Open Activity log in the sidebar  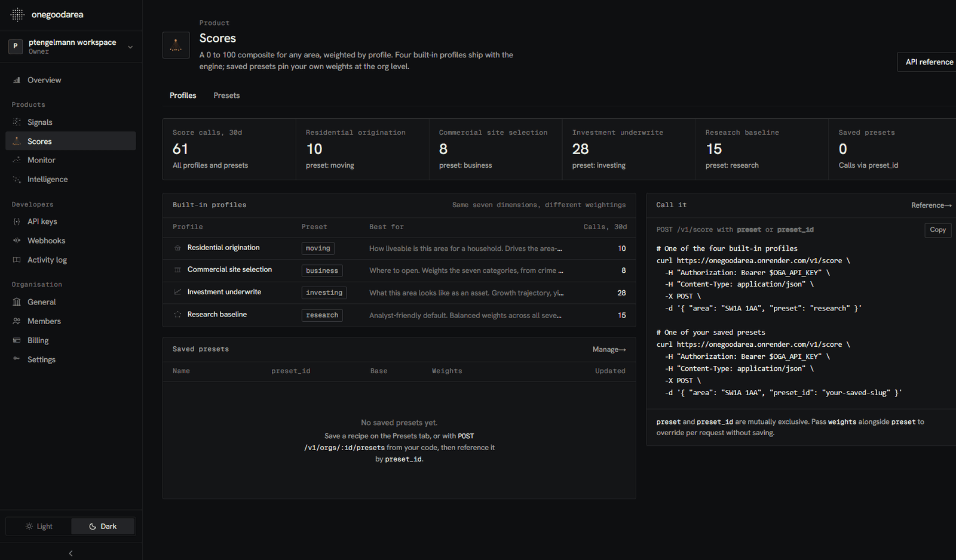[71, 260]
